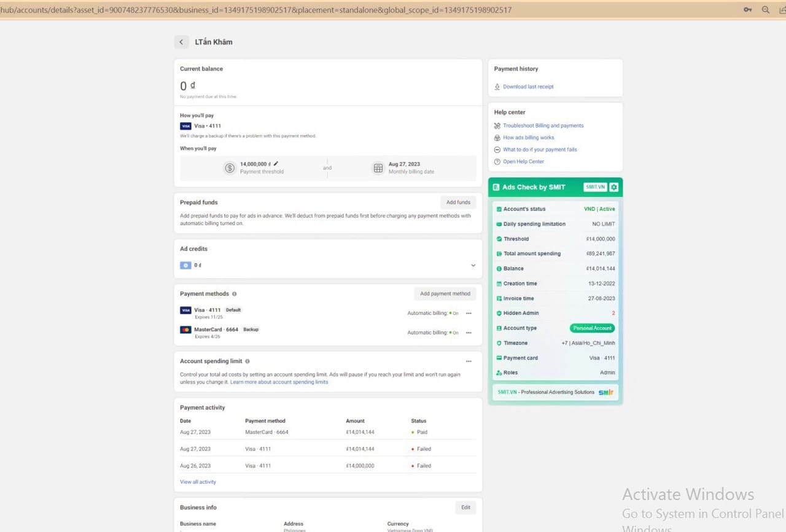The height and width of the screenshot is (532, 786).
Task: Click the pencil icon to edit payment threshold
Action: click(x=276, y=164)
